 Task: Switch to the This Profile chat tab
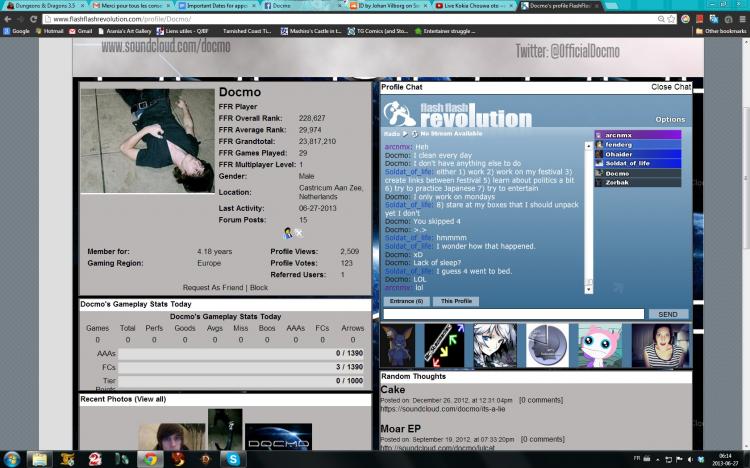pos(456,301)
